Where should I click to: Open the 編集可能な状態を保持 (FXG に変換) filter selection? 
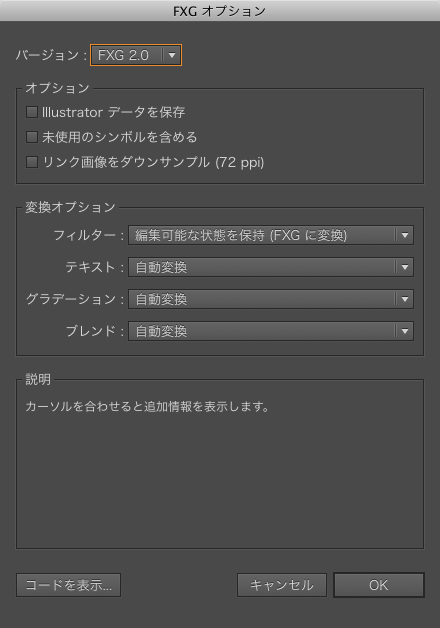point(271,236)
